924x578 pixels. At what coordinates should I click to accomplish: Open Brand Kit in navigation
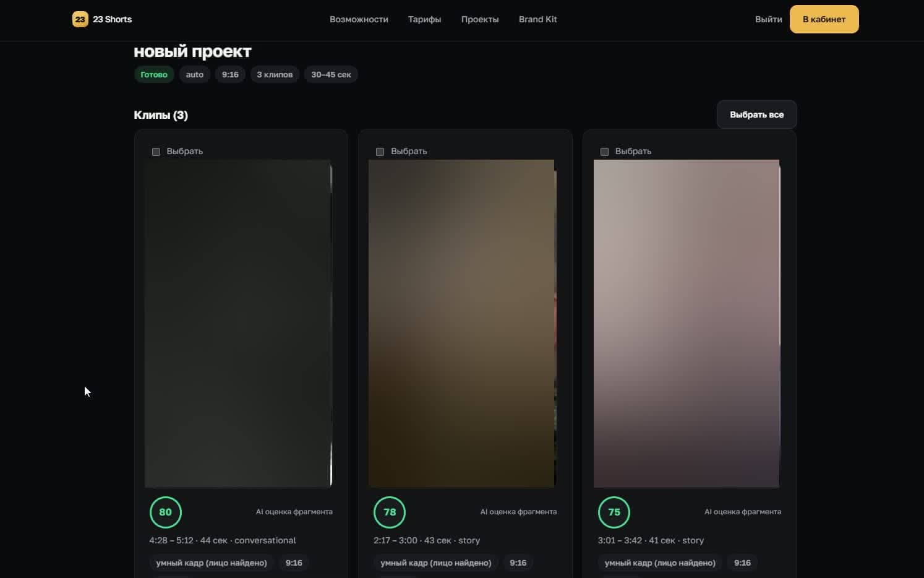[537, 19]
